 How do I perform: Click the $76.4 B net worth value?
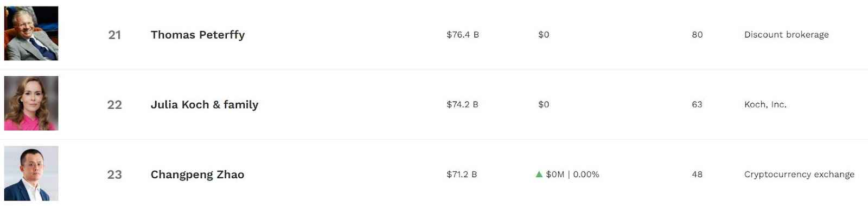pyautogui.click(x=463, y=34)
